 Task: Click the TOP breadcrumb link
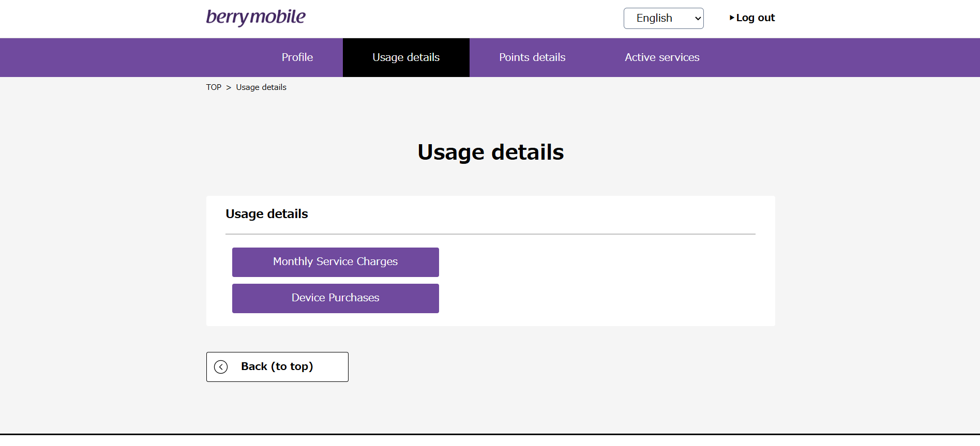(214, 87)
